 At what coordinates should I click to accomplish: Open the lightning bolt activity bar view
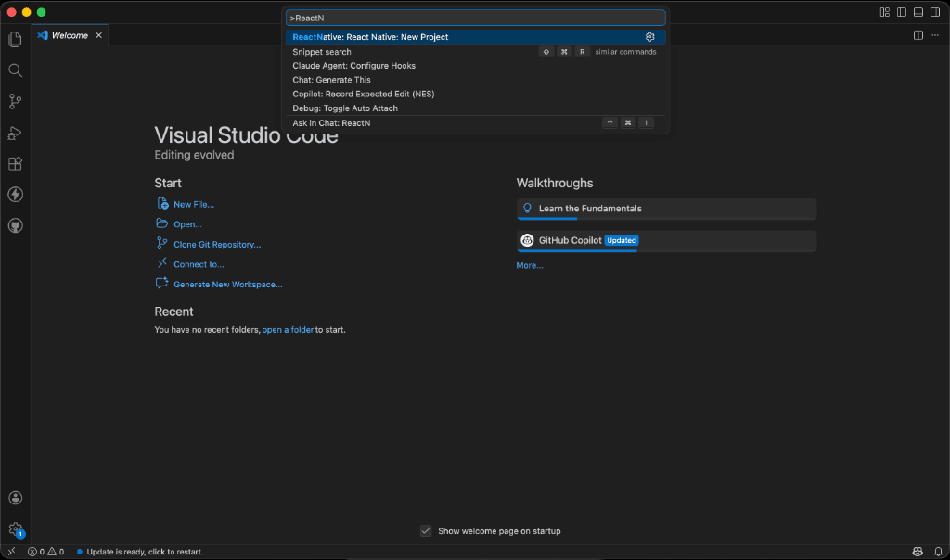click(x=15, y=195)
